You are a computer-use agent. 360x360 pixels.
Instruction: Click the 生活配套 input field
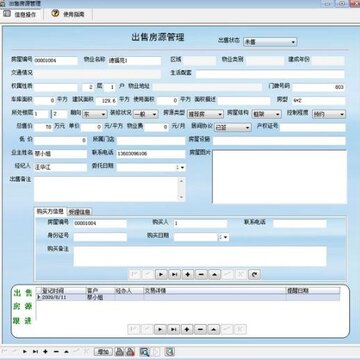pyautogui.click(x=270, y=74)
